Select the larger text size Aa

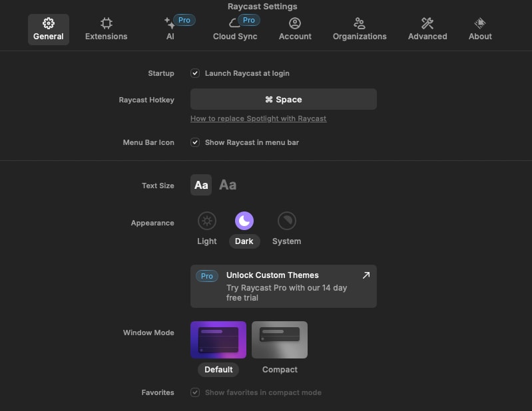coord(228,185)
